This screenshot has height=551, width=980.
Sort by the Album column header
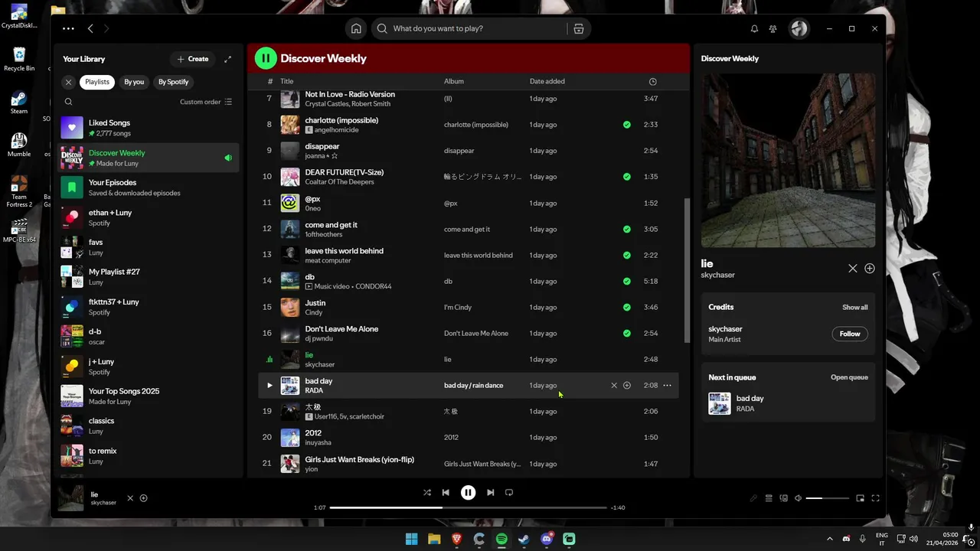(453, 81)
